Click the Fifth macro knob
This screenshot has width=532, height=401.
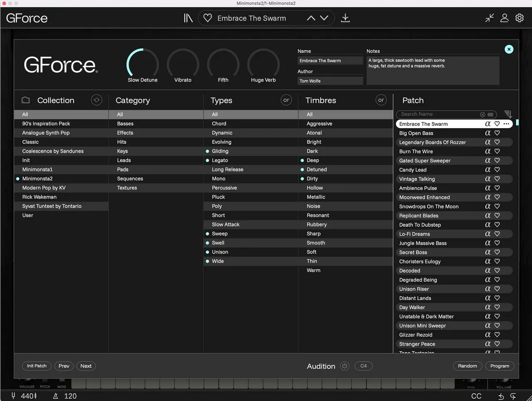point(223,64)
